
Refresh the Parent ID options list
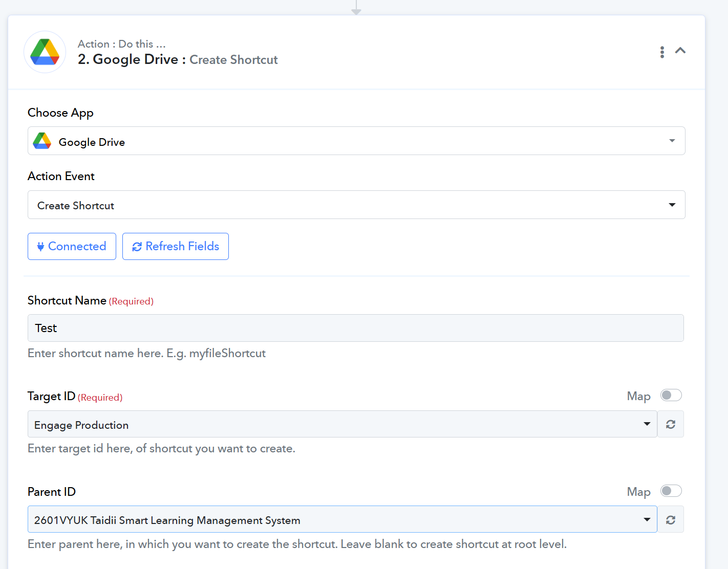[x=671, y=520]
